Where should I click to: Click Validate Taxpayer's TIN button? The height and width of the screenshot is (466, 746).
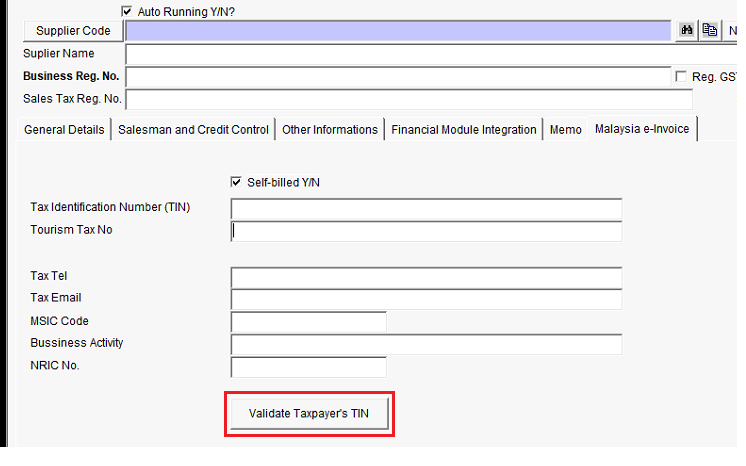click(309, 414)
